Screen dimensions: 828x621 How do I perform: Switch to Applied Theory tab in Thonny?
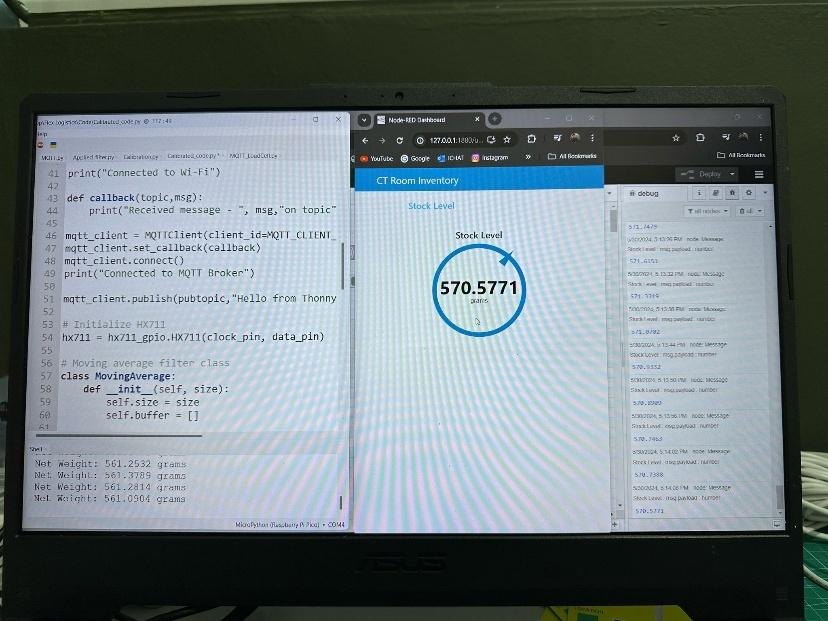pos(93,157)
